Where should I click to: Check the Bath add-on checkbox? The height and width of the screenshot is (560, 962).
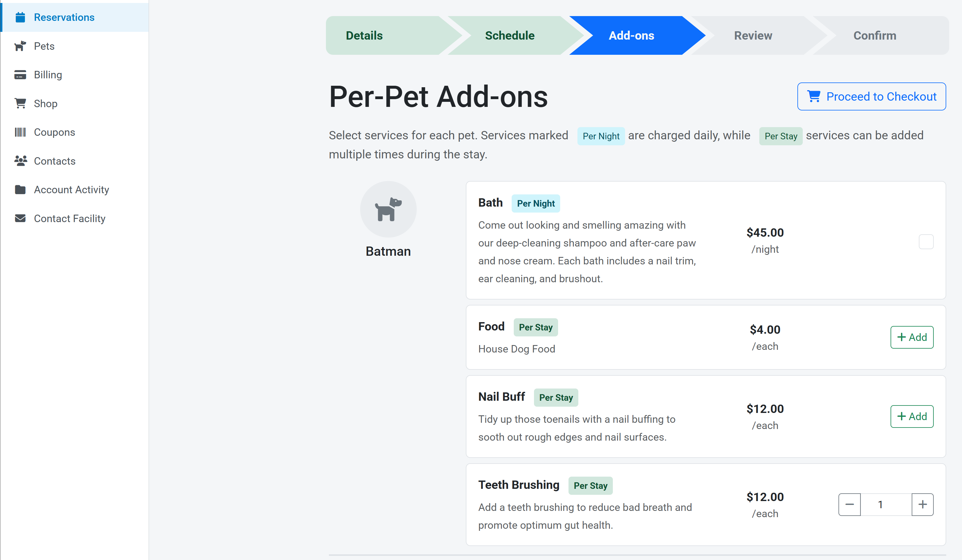tap(926, 242)
